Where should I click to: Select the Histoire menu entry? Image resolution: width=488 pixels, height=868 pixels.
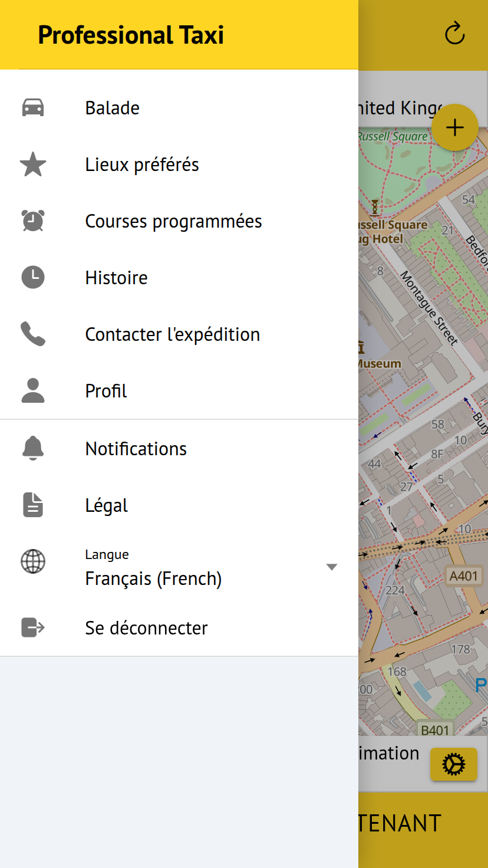click(x=116, y=278)
